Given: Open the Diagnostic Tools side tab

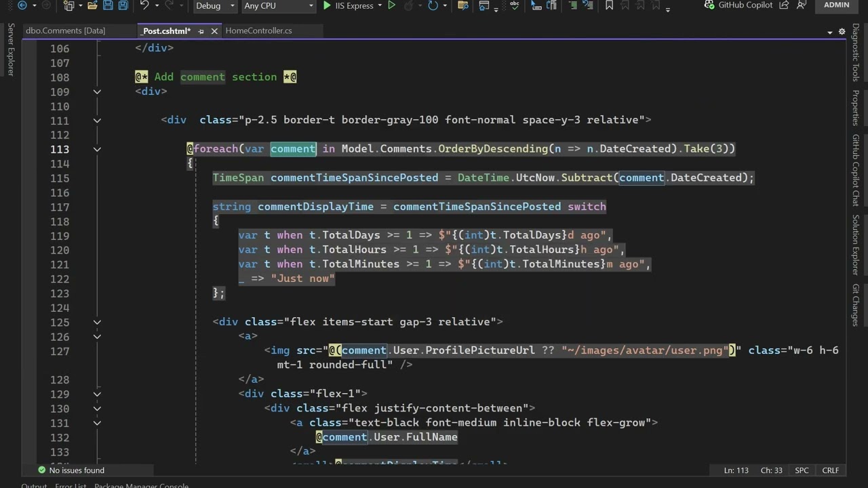Looking at the screenshot, I should point(856,52).
